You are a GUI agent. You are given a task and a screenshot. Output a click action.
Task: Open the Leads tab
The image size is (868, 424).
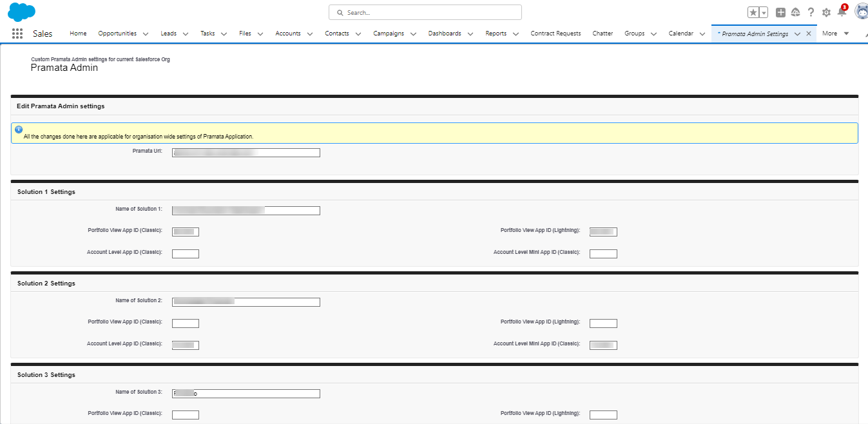(168, 34)
